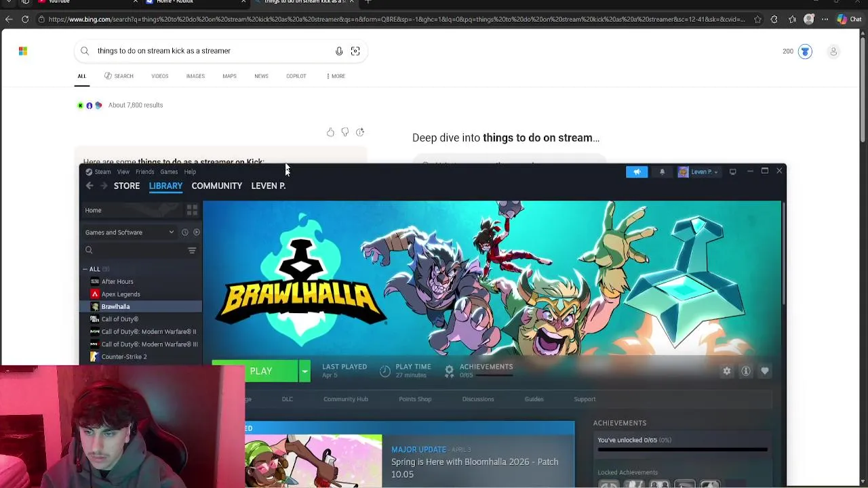868x488 pixels.
Task: Open Games and Software dropdown
Action: pos(129,232)
